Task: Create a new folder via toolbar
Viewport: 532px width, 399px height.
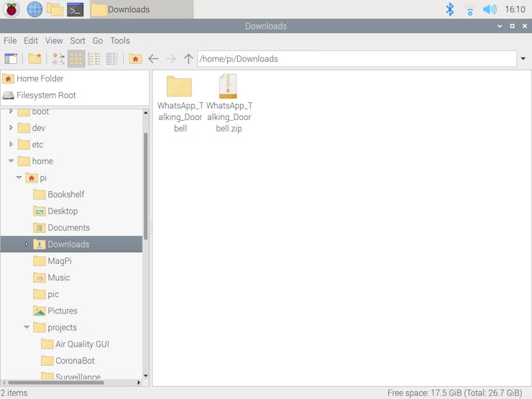Action: pos(35,59)
